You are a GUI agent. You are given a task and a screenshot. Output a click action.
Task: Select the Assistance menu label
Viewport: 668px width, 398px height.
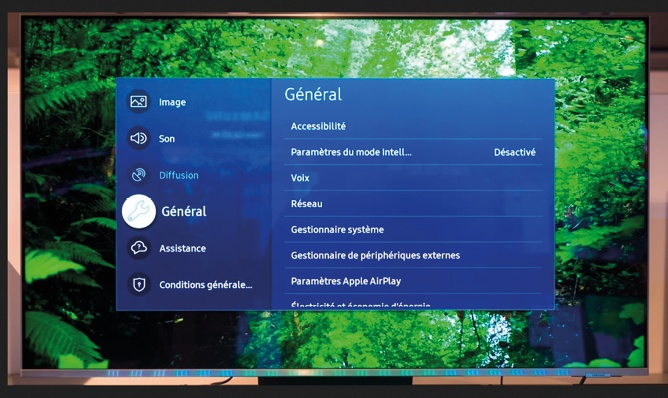coord(182,248)
